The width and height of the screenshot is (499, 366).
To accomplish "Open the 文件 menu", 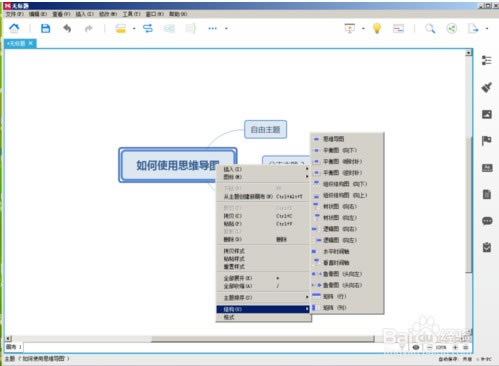I will [x=15, y=14].
